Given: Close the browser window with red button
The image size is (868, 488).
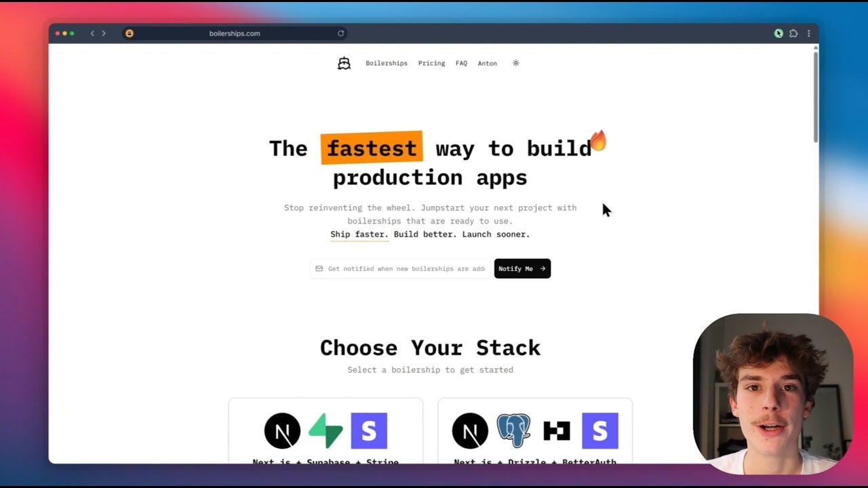Looking at the screenshot, I should coord(58,33).
